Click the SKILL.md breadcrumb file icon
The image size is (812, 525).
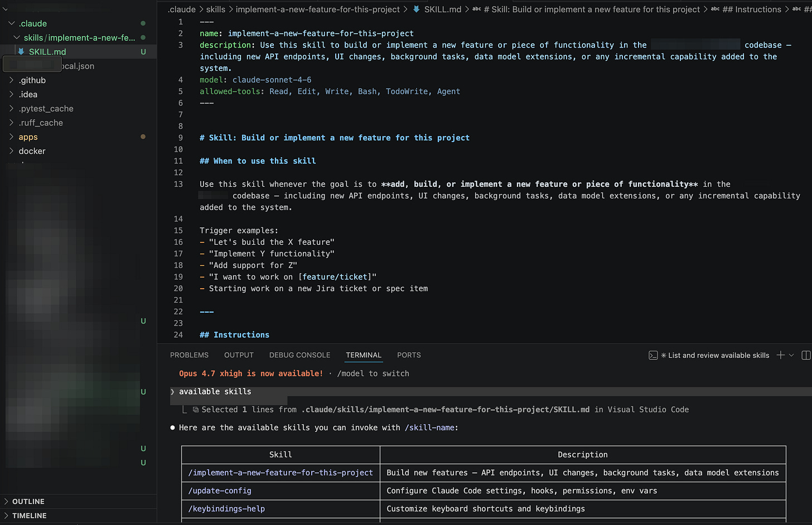[x=416, y=9]
